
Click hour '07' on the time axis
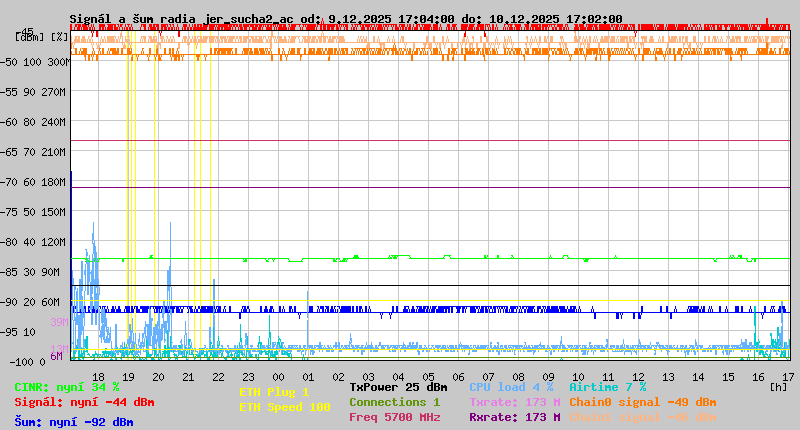(488, 377)
